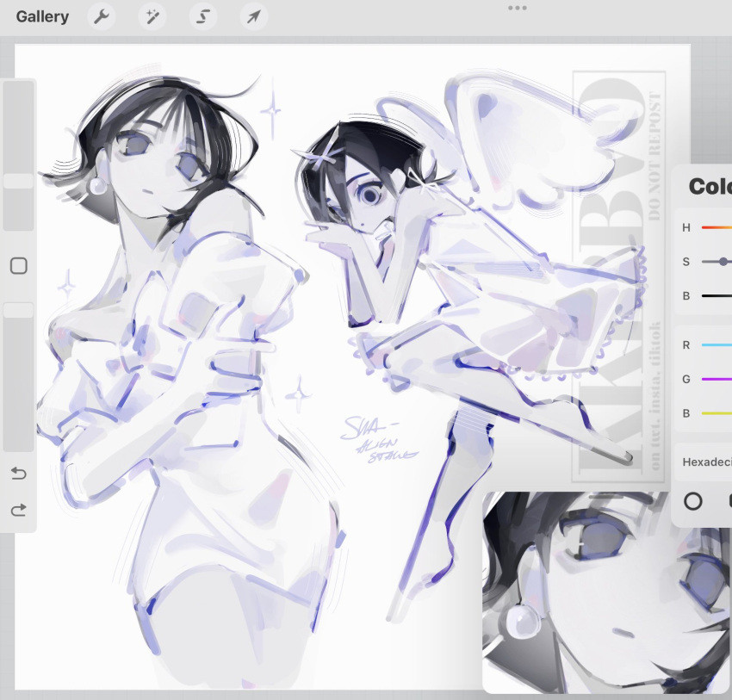The width and height of the screenshot is (732, 700).
Task: Click the brush size slider handle
Action: pos(19,181)
